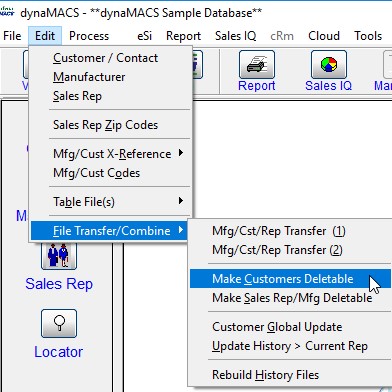Select Sales Rep entry in Edit menu
Viewport: 392px width, 392px height.
click(x=111, y=96)
